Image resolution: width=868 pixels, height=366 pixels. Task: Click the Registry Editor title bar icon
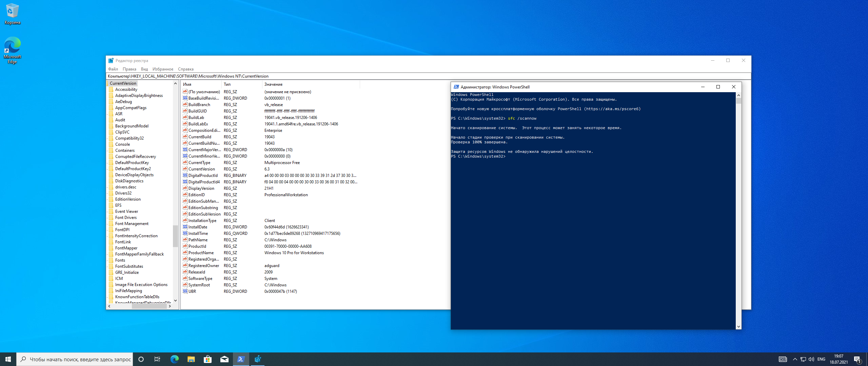(111, 61)
